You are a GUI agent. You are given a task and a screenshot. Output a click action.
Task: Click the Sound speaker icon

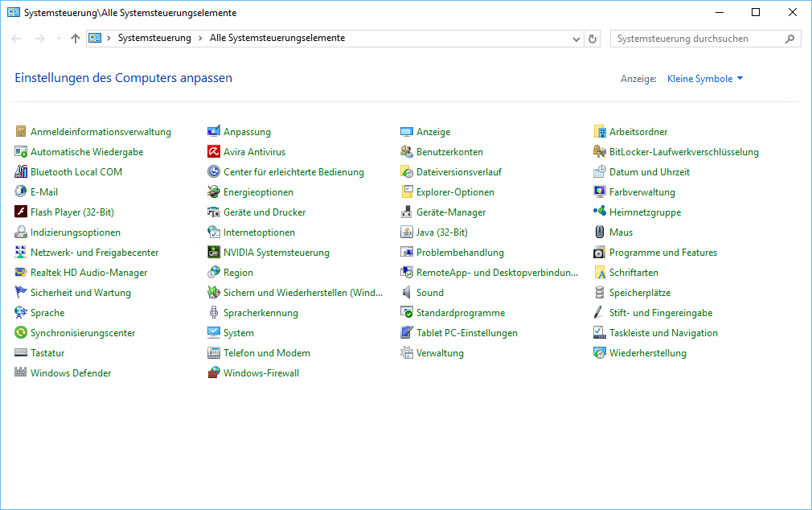407,293
